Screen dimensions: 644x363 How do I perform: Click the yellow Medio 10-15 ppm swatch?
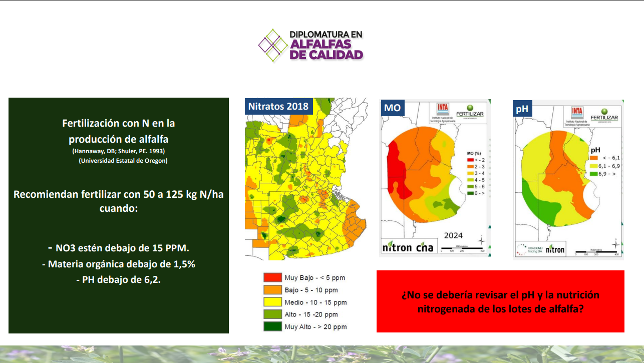pyautogui.click(x=272, y=302)
